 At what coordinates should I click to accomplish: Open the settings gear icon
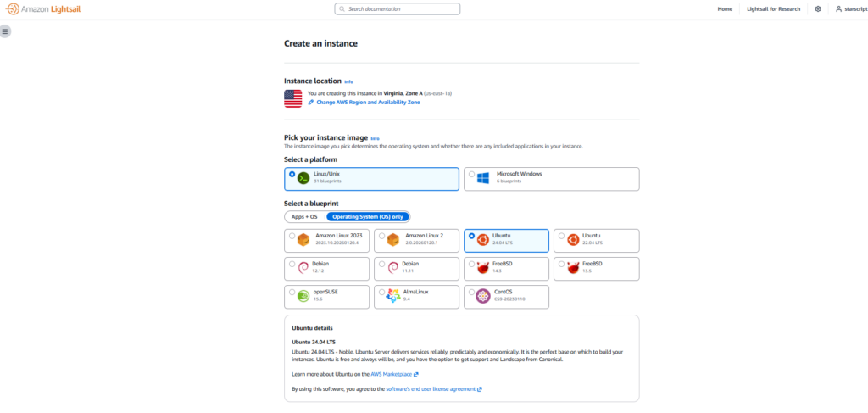tap(818, 8)
